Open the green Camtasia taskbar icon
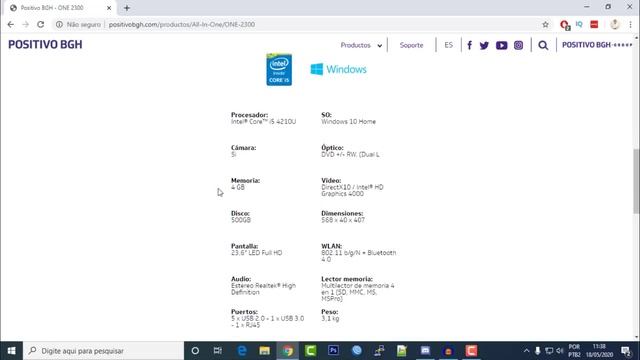 click(x=311, y=351)
